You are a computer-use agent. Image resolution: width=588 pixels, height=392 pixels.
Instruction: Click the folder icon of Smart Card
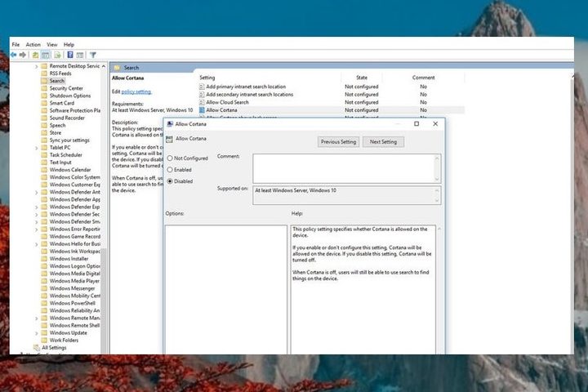44,103
